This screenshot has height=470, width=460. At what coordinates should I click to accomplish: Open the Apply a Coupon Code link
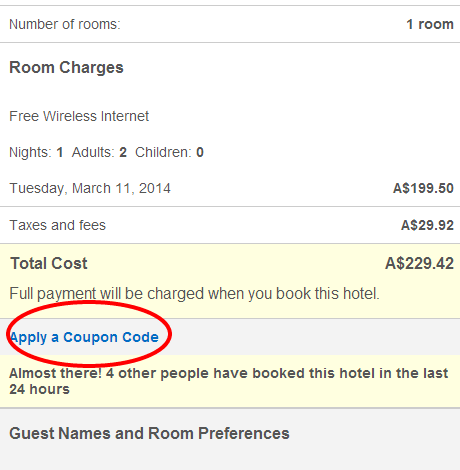84,337
